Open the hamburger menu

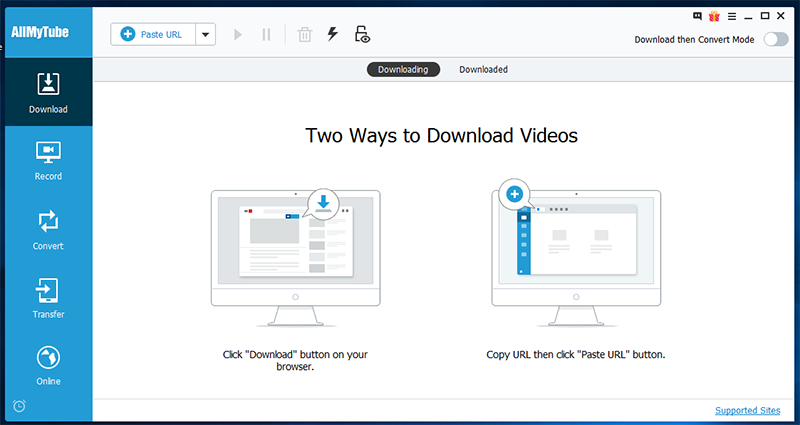(x=732, y=16)
